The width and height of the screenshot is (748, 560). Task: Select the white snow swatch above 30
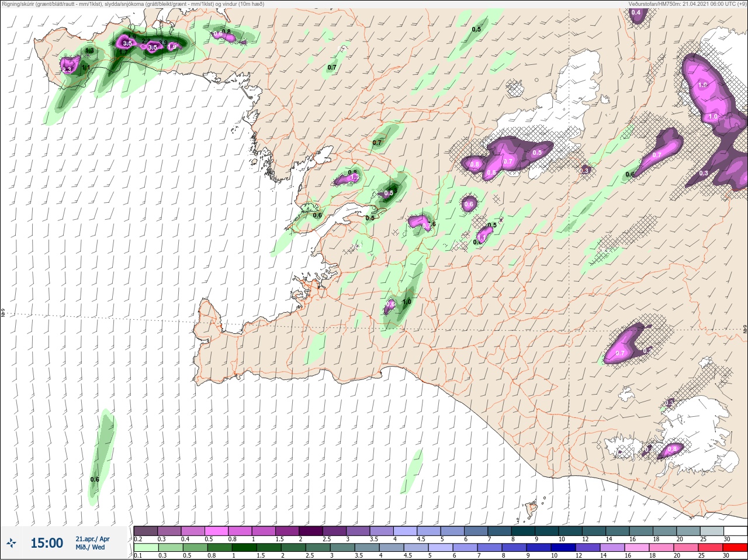[735, 531]
